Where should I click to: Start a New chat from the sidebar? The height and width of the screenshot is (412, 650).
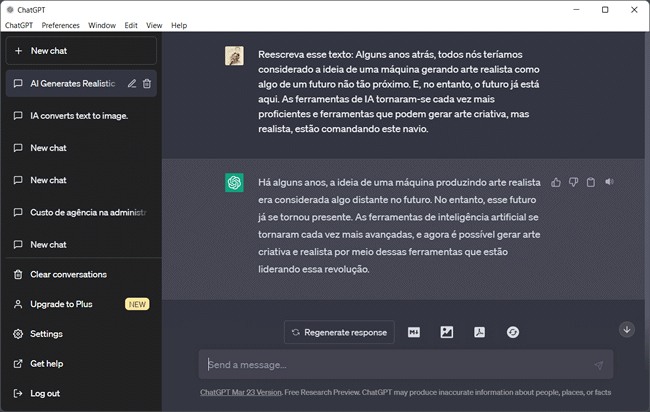81,51
